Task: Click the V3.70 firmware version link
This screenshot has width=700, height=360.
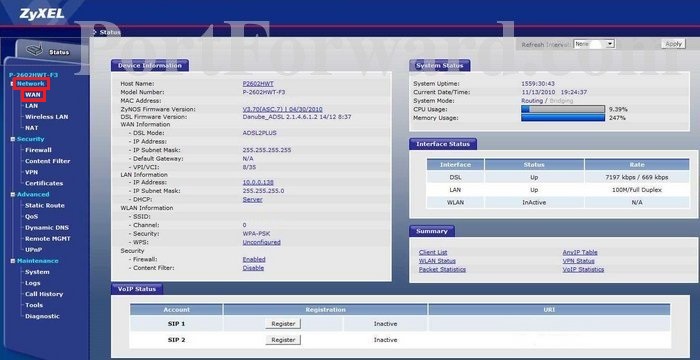Action: tap(282, 109)
